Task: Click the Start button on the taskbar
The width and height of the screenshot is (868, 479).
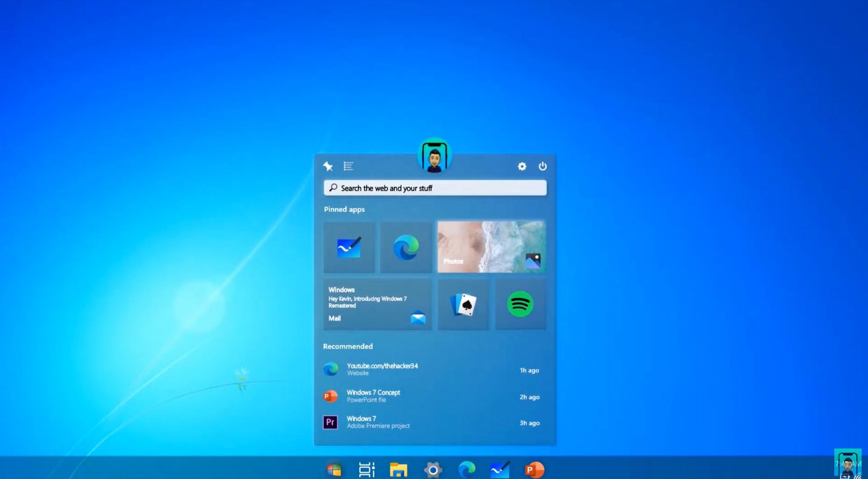Action: click(334, 469)
